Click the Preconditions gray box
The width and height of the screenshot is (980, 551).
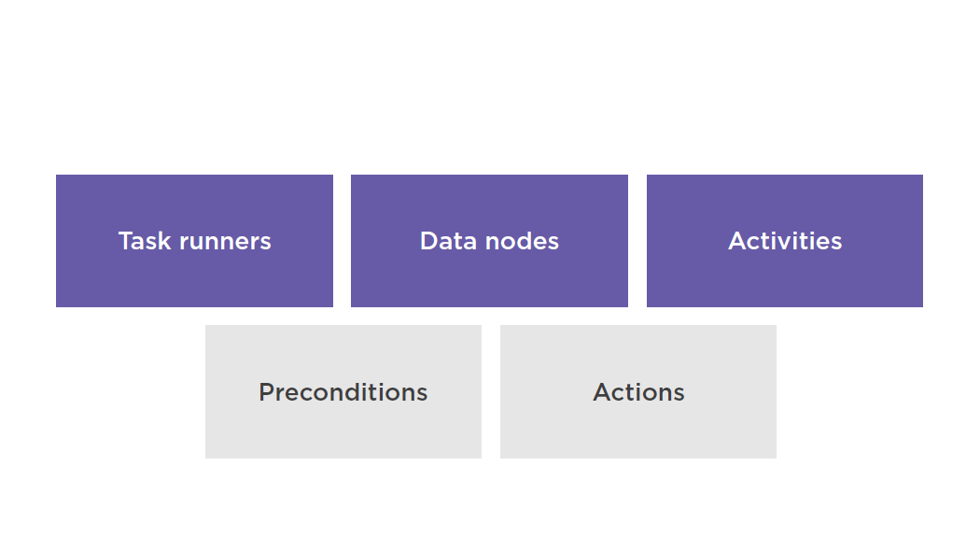click(343, 391)
